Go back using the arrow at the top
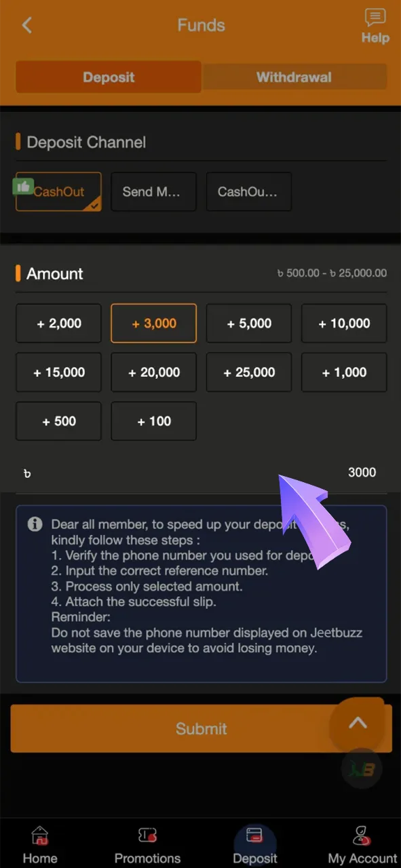Viewport: 401px width, 868px height. click(x=26, y=25)
